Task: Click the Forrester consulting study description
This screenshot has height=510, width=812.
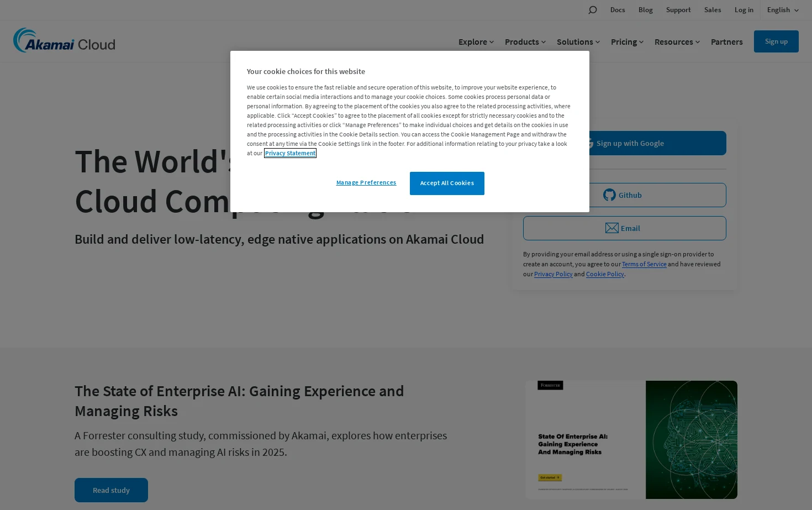Action: click(261, 444)
